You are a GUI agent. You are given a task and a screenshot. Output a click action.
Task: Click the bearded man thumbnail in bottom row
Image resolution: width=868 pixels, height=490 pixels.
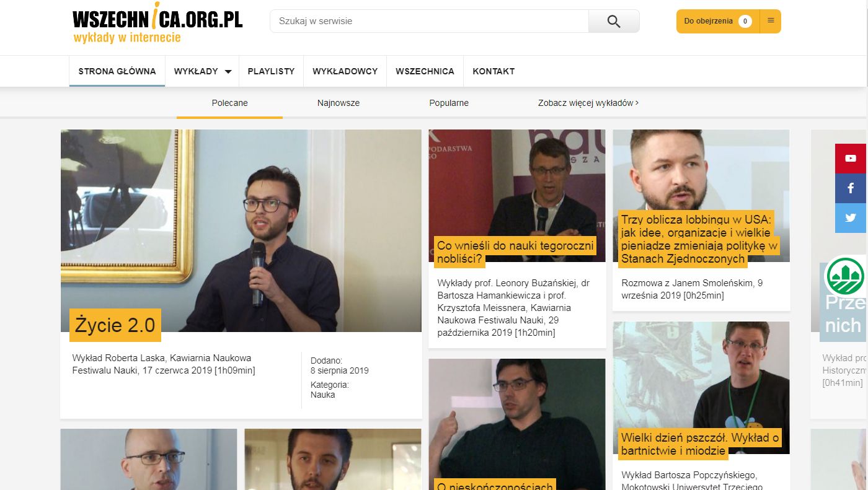[x=333, y=459]
